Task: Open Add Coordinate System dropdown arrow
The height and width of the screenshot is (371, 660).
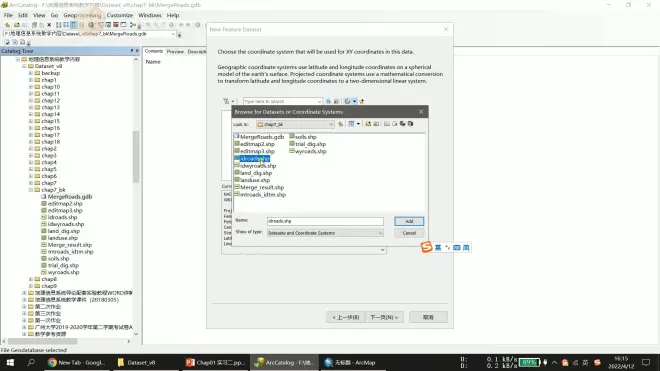Action: point(355,101)
